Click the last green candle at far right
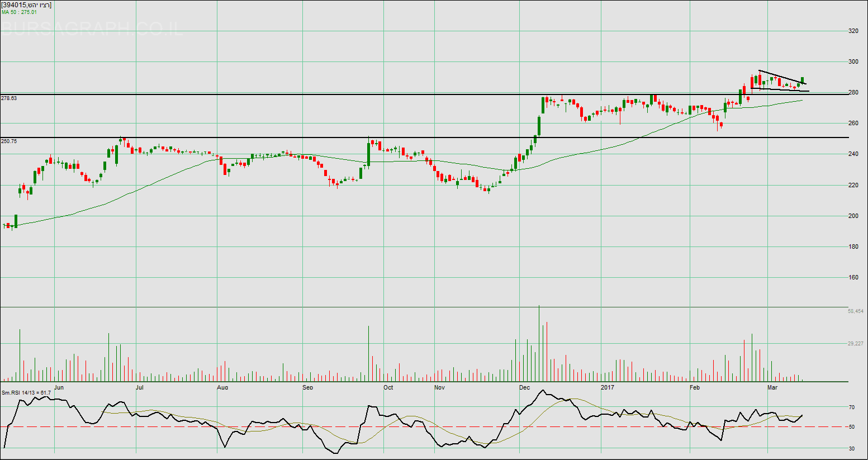The image size is (868, 460). (x=803, y=80)
